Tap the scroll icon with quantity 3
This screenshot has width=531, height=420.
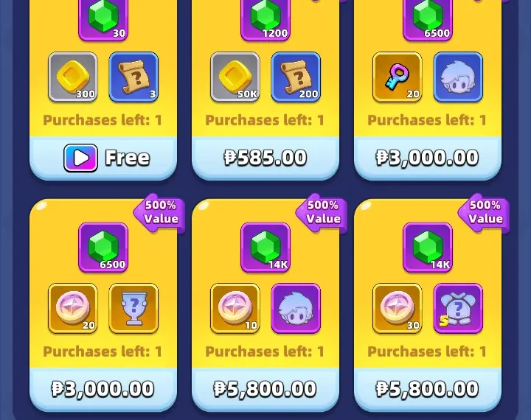(x=133, y=77)
